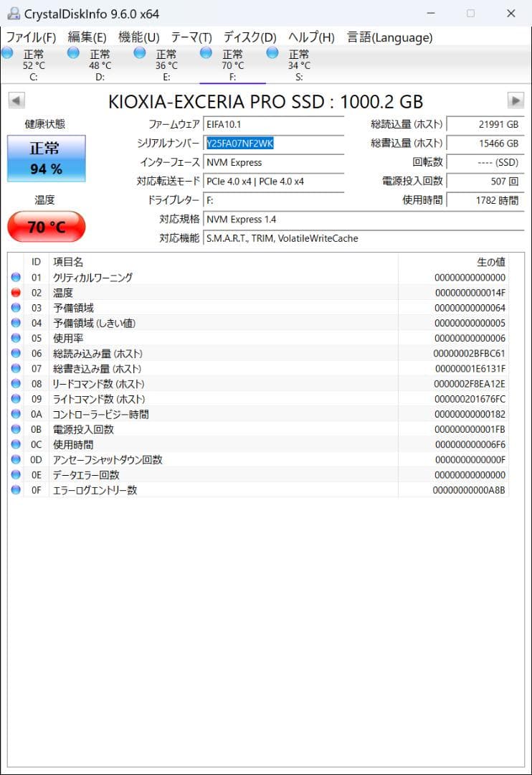Select the 0C 使用時間 attribute row

coord(258,444)
